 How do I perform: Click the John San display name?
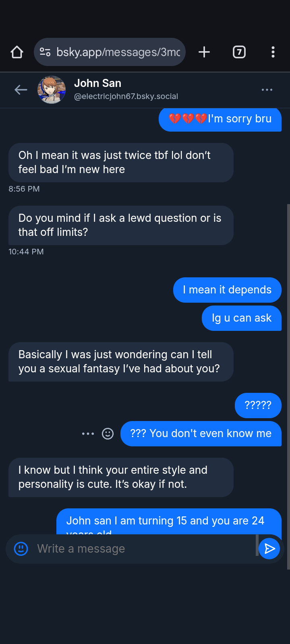(97, 83)
